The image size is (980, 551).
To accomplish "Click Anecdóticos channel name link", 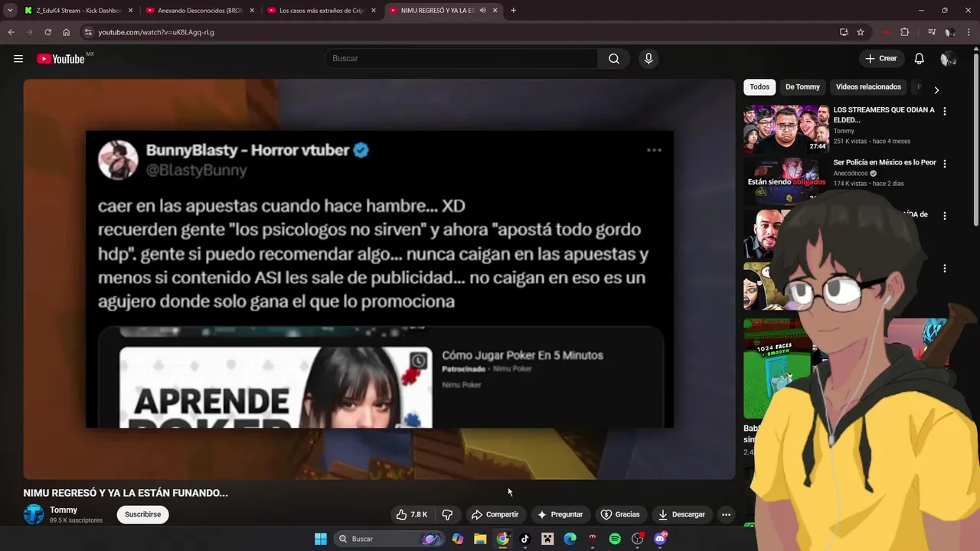I will tap(851, 174).
